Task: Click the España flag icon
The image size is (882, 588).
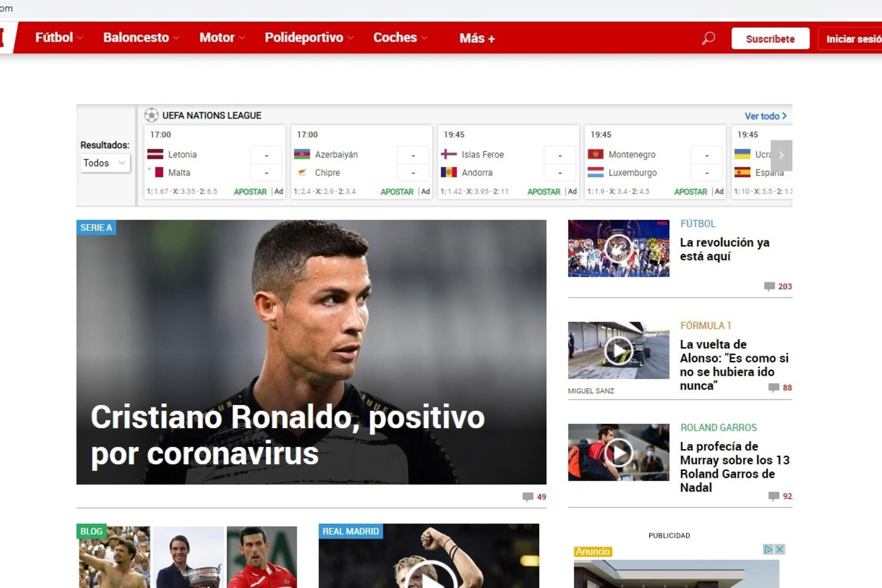Action: 743,172
